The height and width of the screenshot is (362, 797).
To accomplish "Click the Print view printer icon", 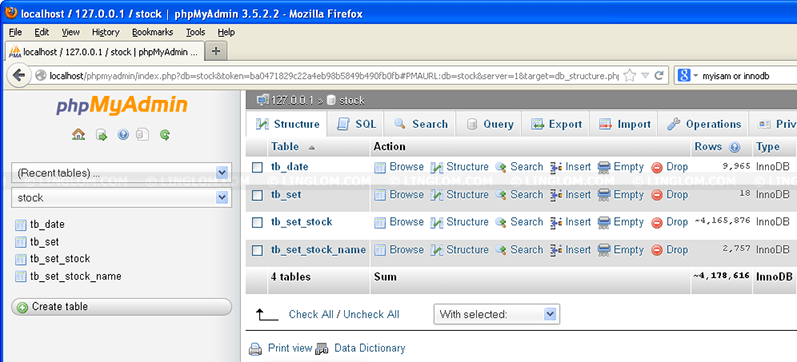I will click(x=255, y=349).
